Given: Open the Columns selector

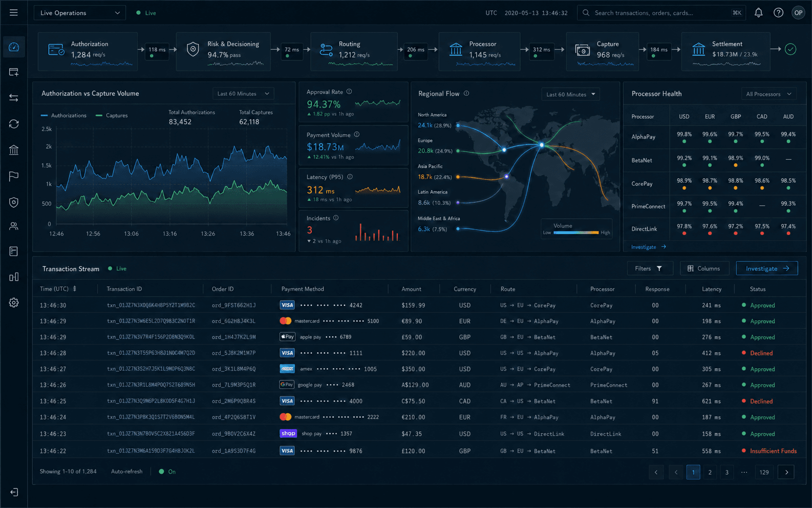Looking at the screenshot, I should (704, 268).
